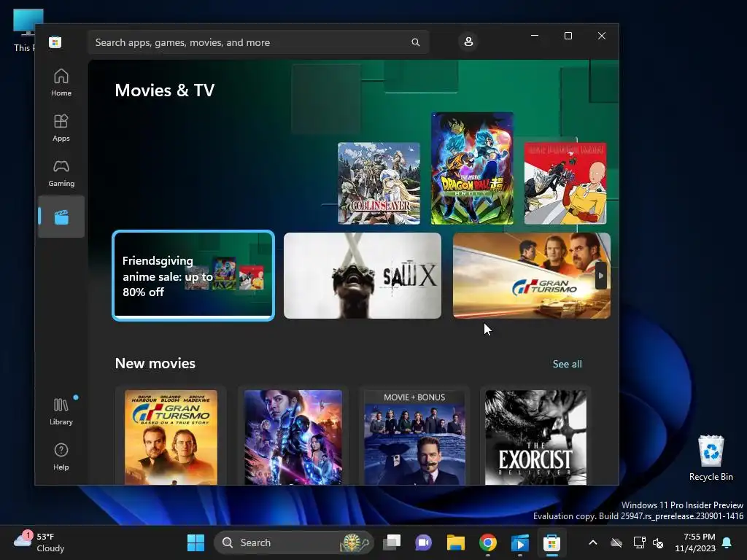The image size is (747, 560).
Task: Click See all for New movies
Action: (x=567, y=364)
